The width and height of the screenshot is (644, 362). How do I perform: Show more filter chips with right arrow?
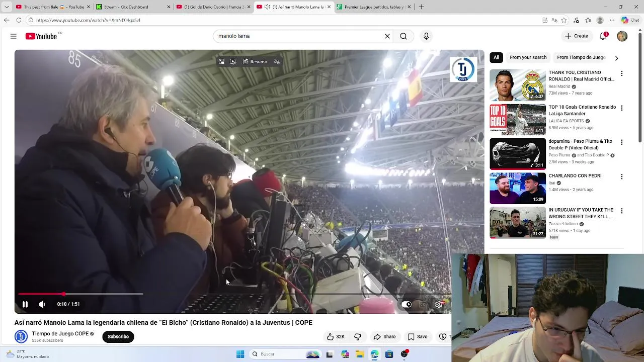coord(616,58)
